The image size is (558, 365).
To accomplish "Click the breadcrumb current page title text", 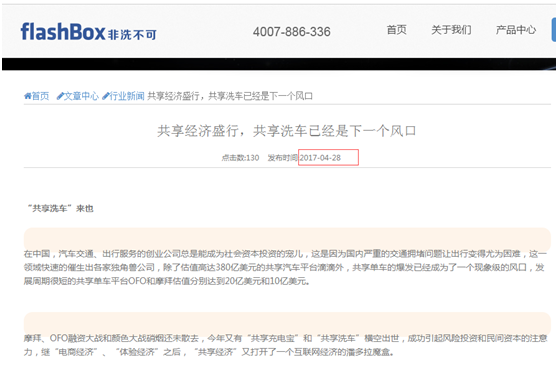I will pos(230,96).
